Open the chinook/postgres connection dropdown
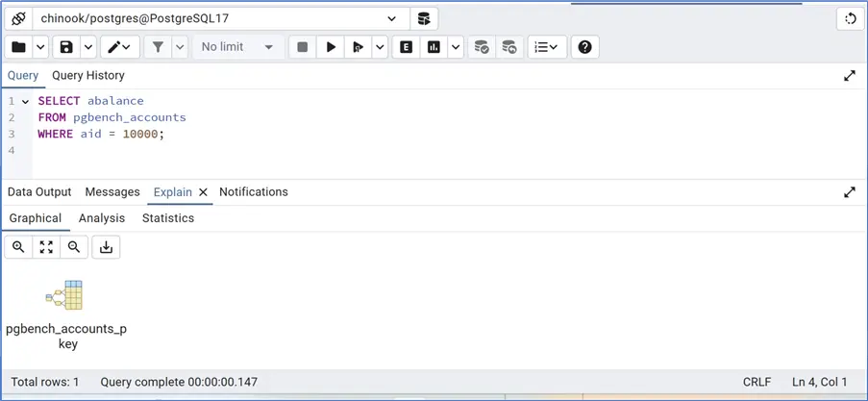868x401 pixels. coord(221,19)
